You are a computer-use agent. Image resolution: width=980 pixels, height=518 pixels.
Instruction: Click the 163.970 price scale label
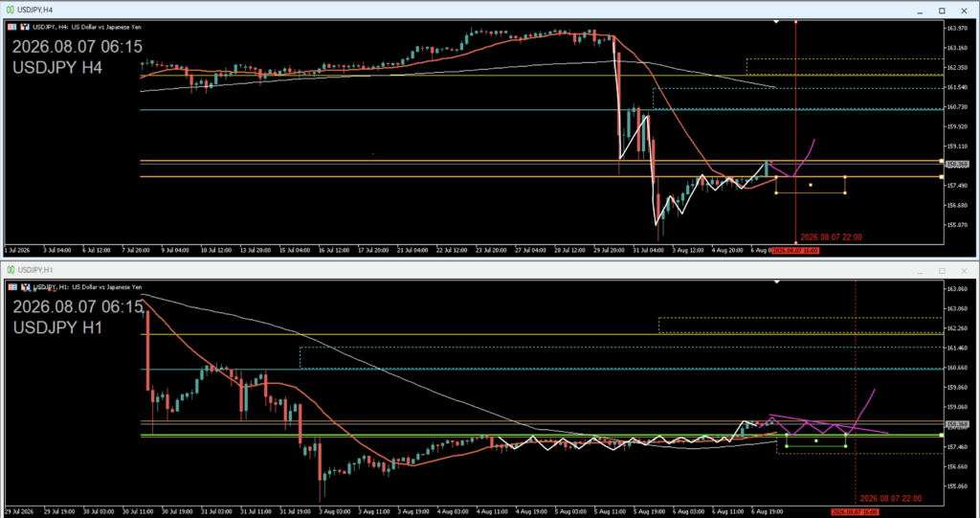[x=957, y=28]
